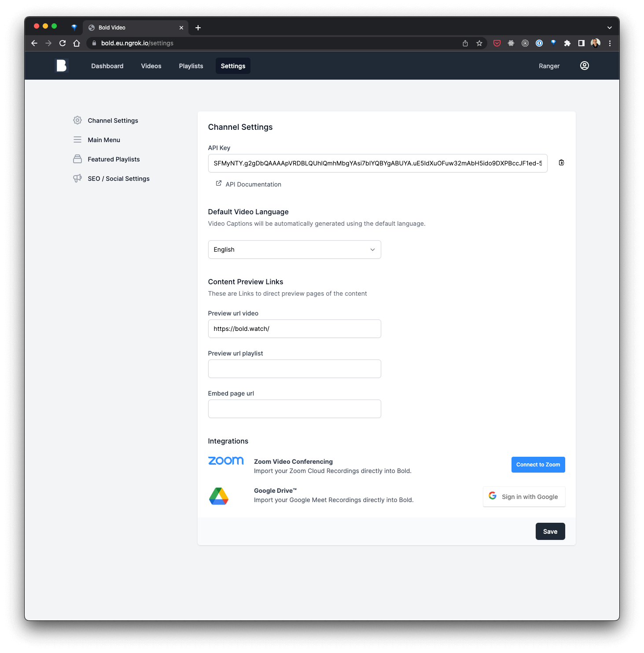Open the Default Video Language dropdown

click(294, 249)
